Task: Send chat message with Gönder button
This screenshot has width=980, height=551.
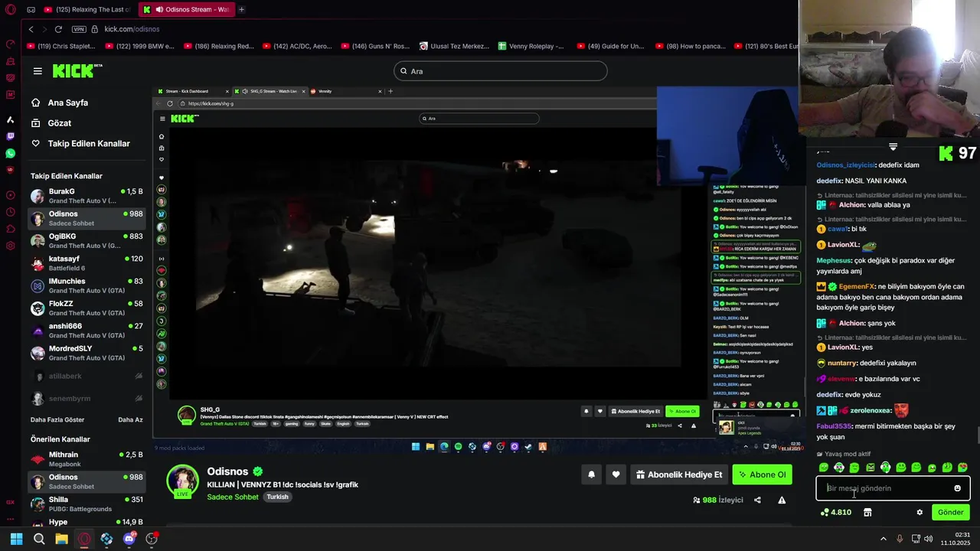Action: tap(950, 512)
